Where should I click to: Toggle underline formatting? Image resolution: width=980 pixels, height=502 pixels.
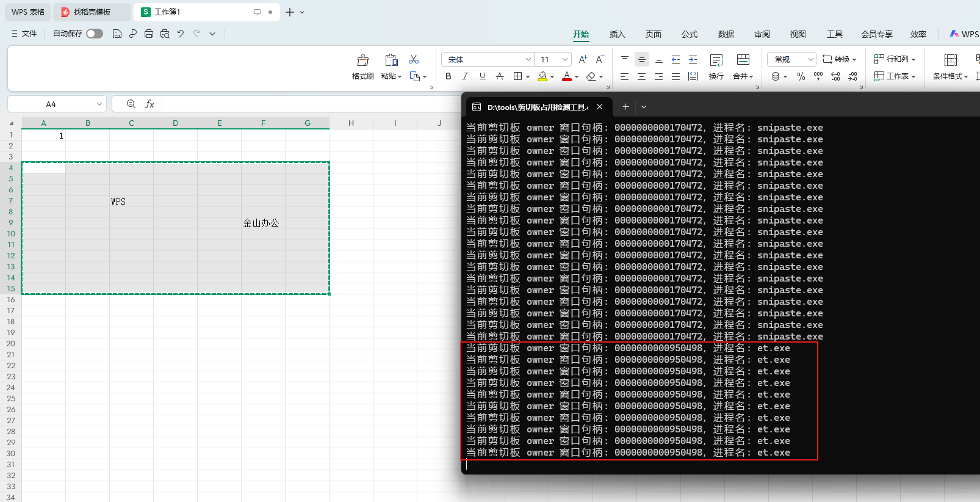483,76
